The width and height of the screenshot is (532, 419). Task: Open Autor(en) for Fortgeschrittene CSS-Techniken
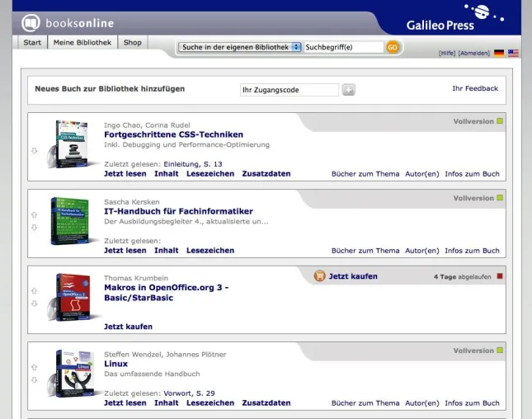pos(421,174)
